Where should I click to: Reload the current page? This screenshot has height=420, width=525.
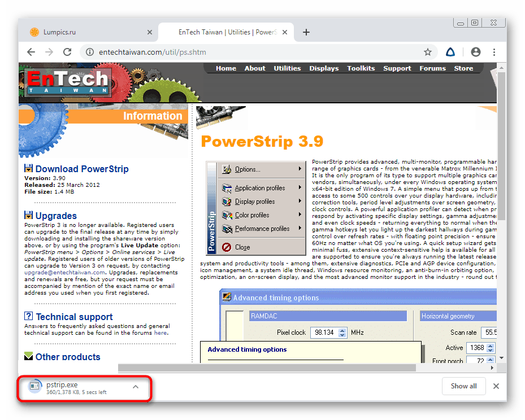pyautogui.click(x=67, y=52)
